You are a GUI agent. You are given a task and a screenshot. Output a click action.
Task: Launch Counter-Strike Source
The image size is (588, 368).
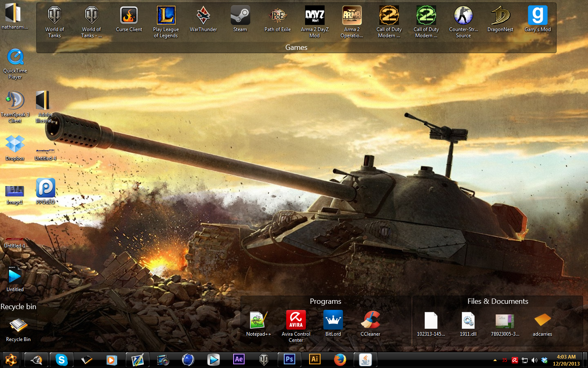[x=463, y=22]
